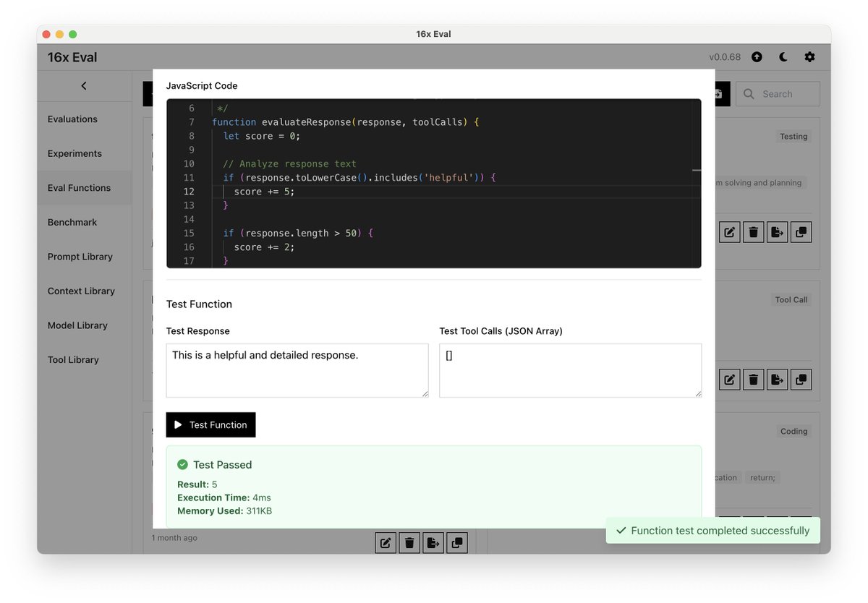Click the magnifier icon in the Search box
The height and width of the screenshot is (603, 868).
click(749, 94)
